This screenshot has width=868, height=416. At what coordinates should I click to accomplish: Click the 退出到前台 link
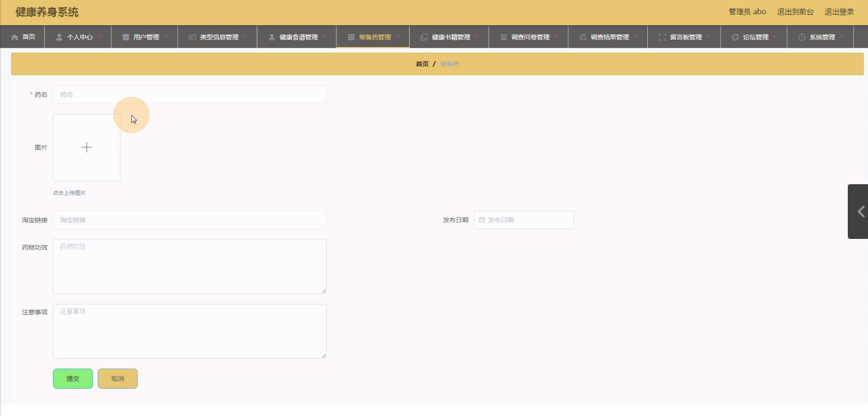tap(795, 12)
